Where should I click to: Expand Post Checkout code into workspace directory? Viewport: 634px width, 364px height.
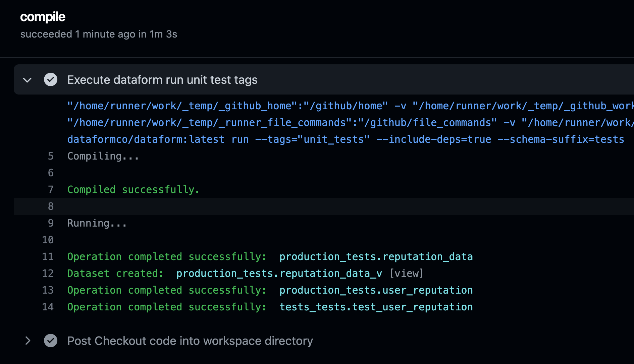point(190,341)
